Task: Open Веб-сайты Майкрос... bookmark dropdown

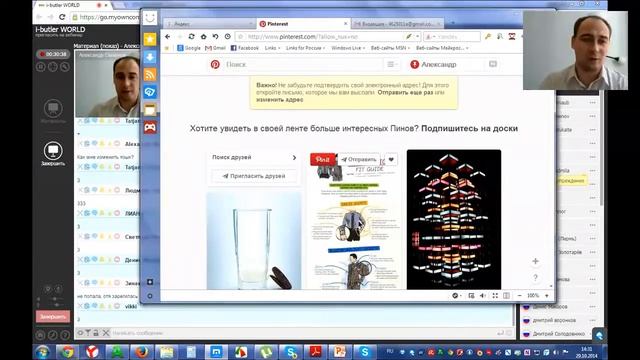Action: click(x=442, y=48)
